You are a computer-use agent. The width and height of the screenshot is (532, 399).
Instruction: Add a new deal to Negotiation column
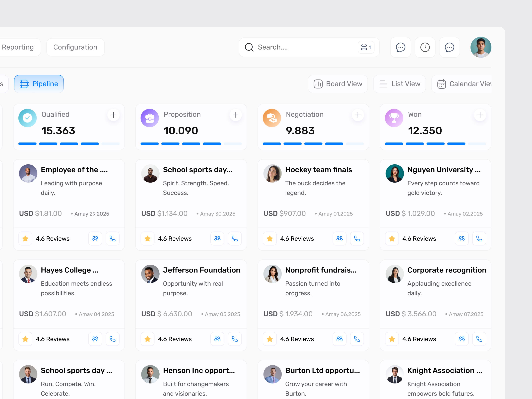tap(358, 115)
